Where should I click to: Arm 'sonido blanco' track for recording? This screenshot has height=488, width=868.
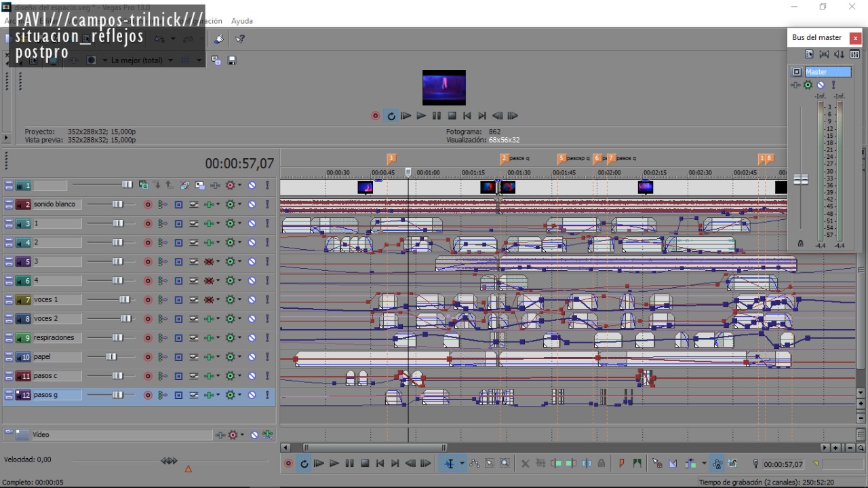click(148, 204)
